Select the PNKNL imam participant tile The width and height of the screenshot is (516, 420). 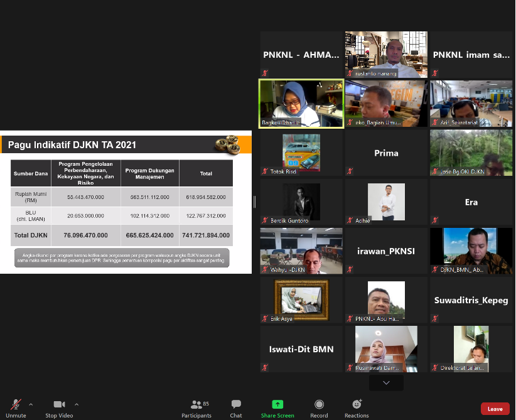click(x=471, y=55)
